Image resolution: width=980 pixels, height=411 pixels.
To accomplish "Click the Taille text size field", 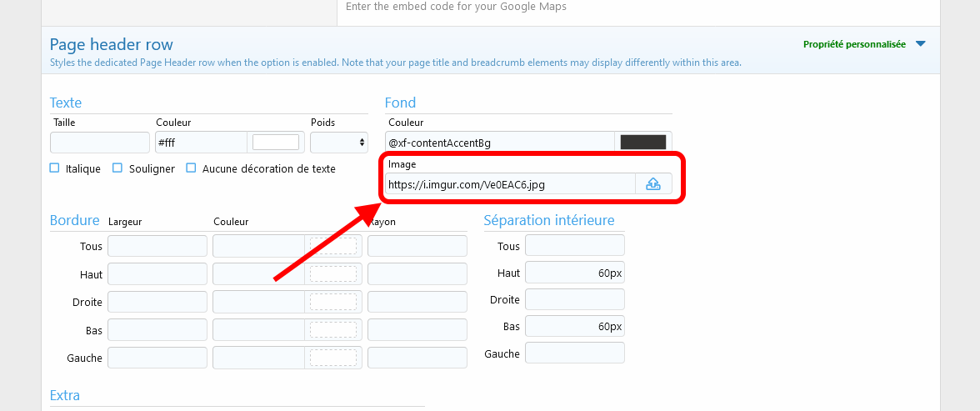I will 100,143.
